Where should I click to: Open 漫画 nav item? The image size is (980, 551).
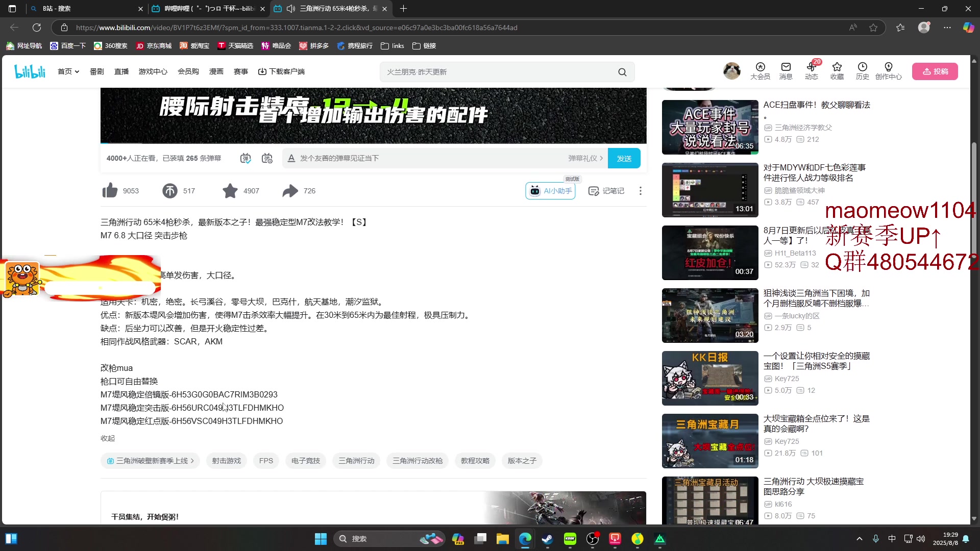tap(216, 71)
